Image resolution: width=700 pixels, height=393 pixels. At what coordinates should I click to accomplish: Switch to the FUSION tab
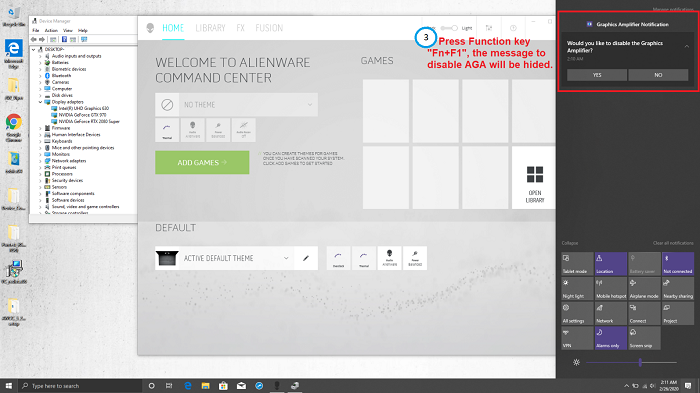pyautogui.click(x=269, y=28)
